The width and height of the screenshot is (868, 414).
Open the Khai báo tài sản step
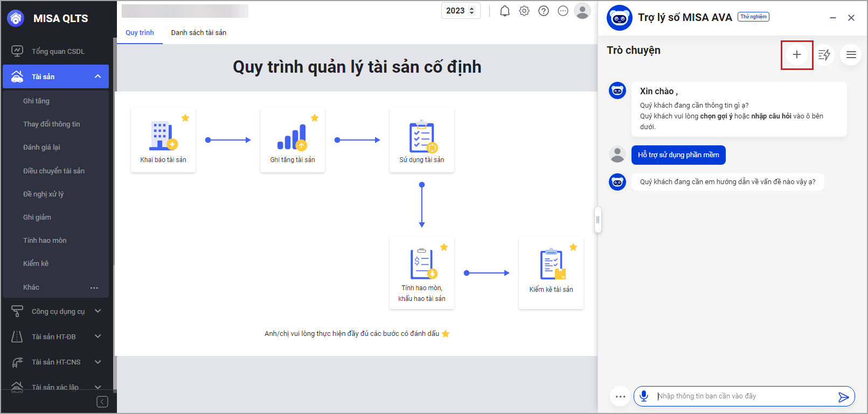click(x=163, y=140)
